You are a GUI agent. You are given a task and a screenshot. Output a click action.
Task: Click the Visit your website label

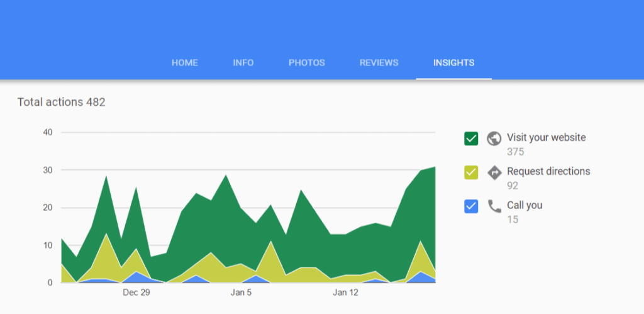[x=547, y=137]
